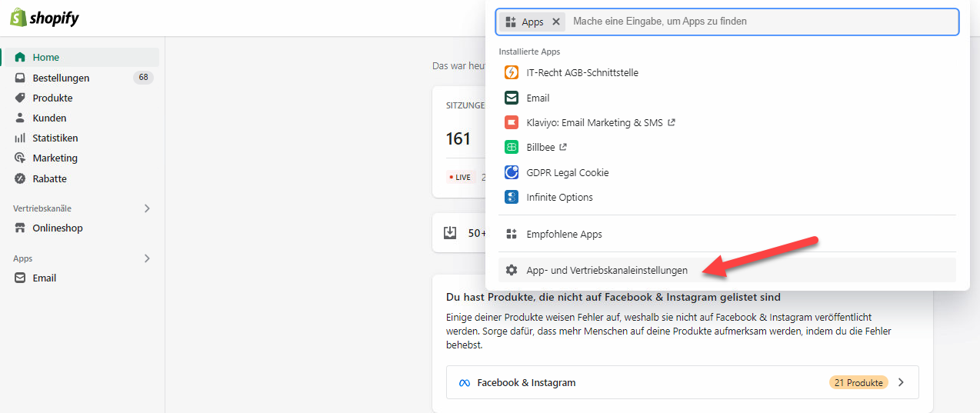The width and height of the screenshot is (980, 413).
Task: Remove the Apps filter chip with X
Action: (556, 22)
